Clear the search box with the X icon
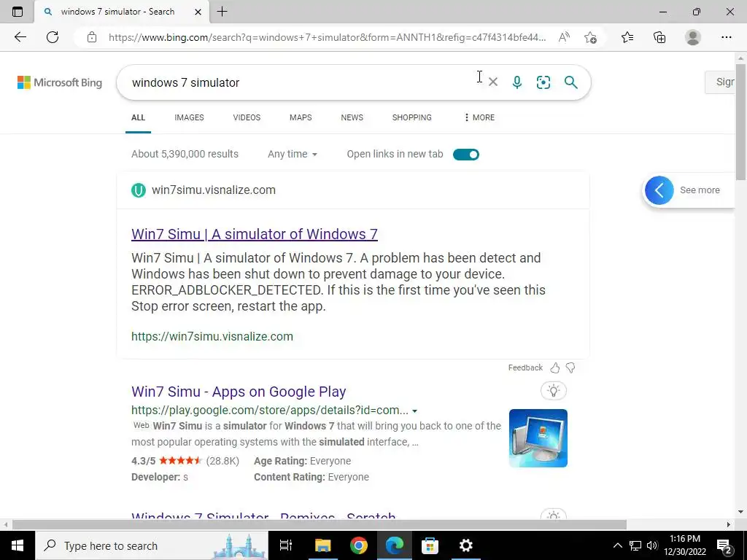The height and width of the screenshot is (560, 747). pos(493,82)
